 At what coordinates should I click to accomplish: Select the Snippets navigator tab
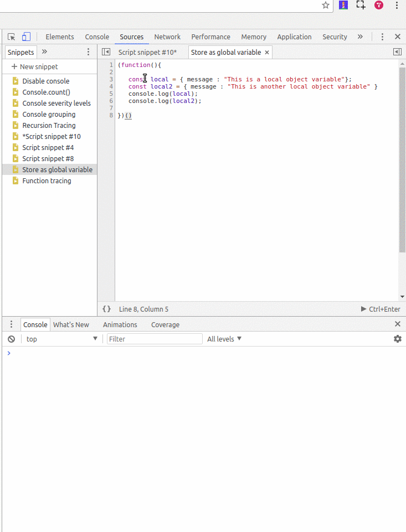[x=20, y=52]
